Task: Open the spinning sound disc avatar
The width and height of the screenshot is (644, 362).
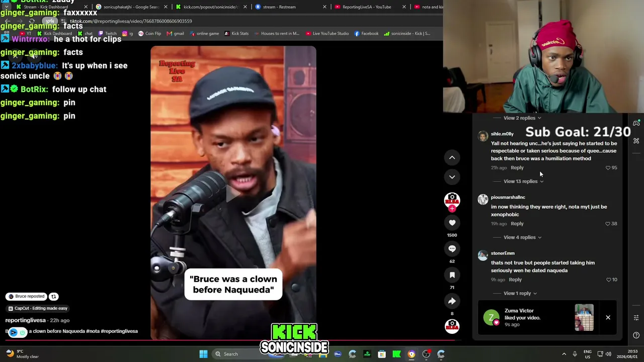Action: click(452, 326)
